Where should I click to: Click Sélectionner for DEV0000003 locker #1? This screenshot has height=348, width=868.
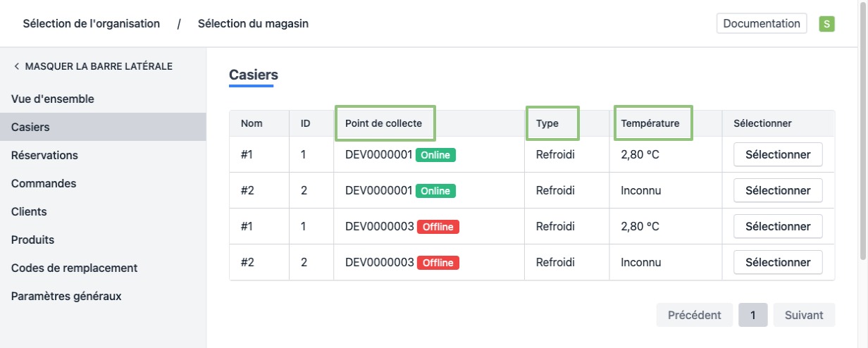778,227
